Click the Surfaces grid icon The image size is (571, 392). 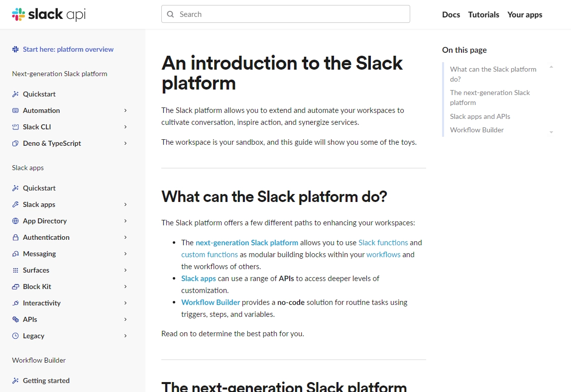coord(15,270)
